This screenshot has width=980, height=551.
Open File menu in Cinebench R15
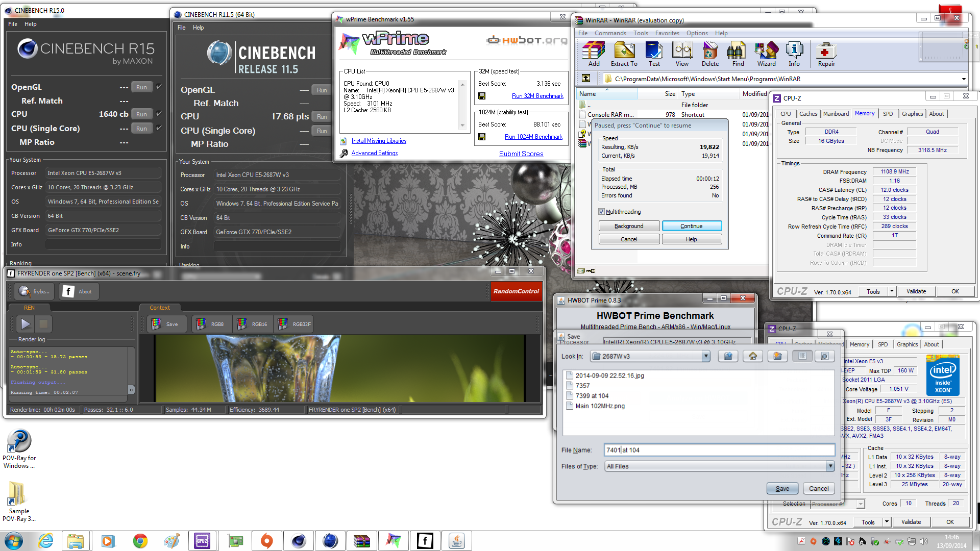pos(13,24)
